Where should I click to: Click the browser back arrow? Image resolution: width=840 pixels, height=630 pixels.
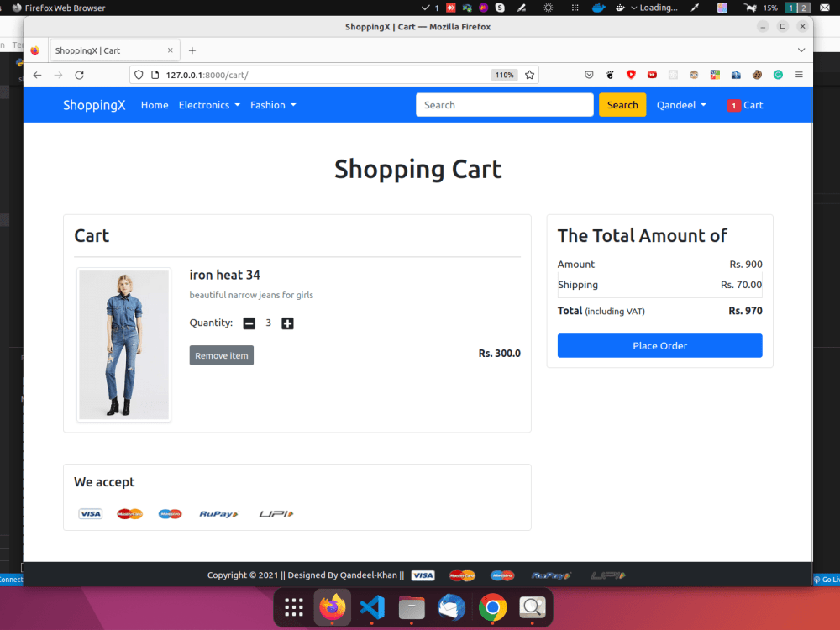coord(37,75)
